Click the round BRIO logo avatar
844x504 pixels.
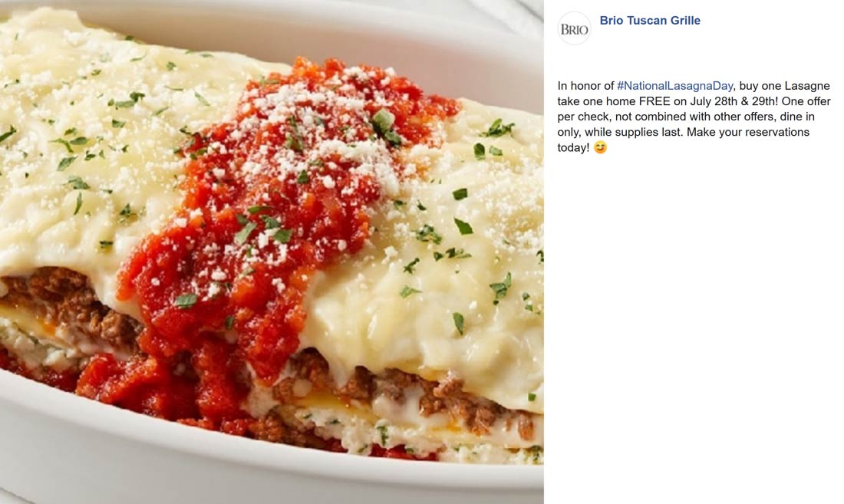pyautogui.click(x=574, y=28)
